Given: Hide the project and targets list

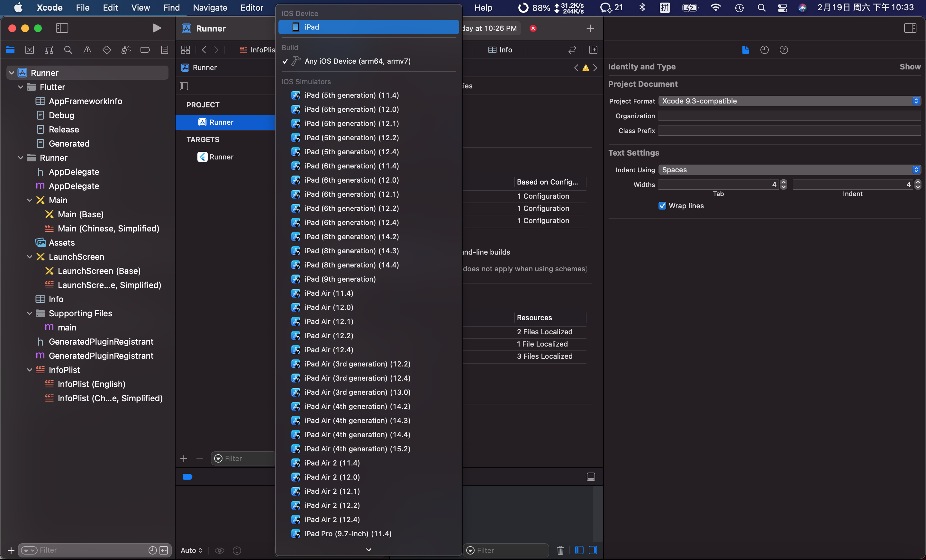Looking at the screenshot, I should [184, 86].
